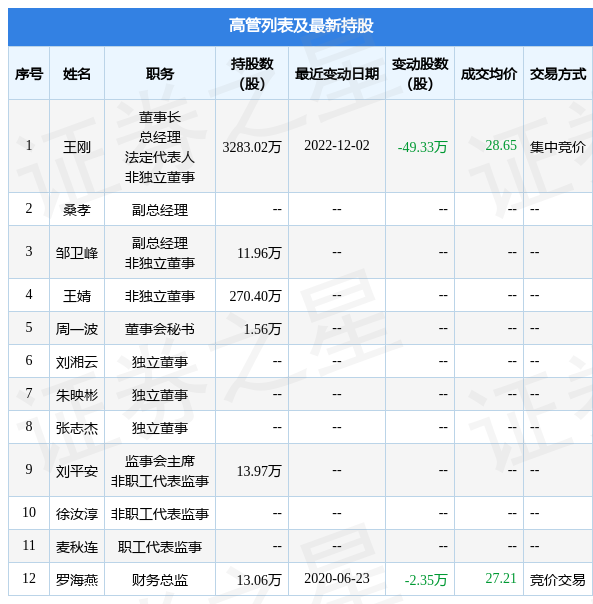
Task: Click the 最近变动日期 column header
Action: [x=337, y=74]
